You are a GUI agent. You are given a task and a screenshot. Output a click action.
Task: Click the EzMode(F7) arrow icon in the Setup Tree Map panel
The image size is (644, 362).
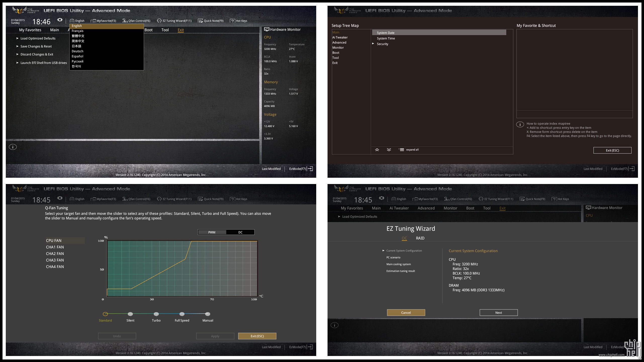[x=632, y=169]
